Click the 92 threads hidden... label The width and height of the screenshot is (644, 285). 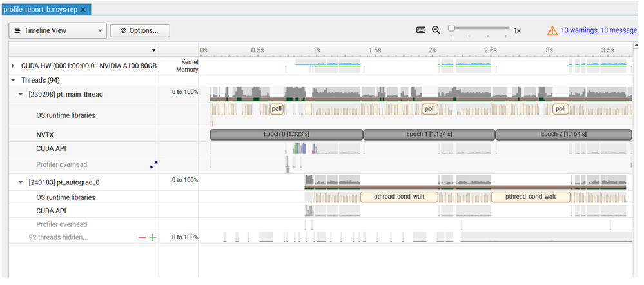[x=58, y=237]
